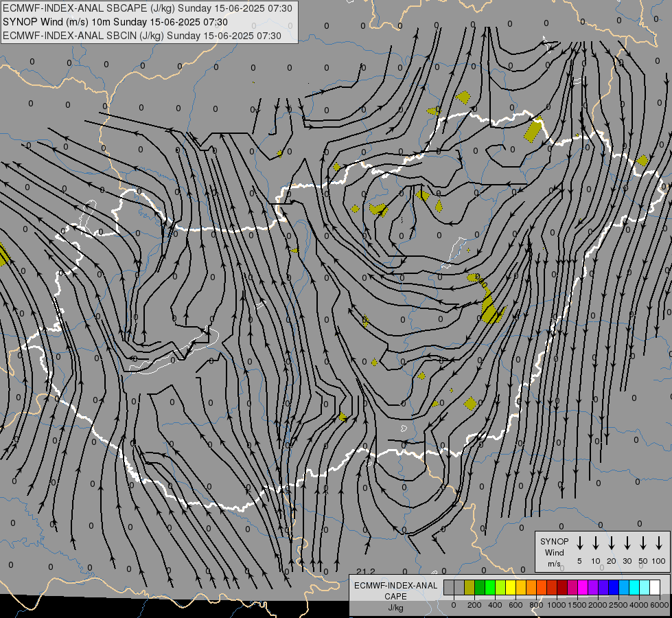This screenshot has width=672, height=618.
Task: Choose the red swatch left of 1000
Action: point(552,587)
